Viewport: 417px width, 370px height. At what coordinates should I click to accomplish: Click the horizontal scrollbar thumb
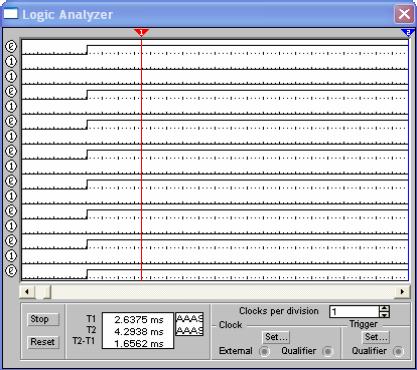(x=43, y=292)
